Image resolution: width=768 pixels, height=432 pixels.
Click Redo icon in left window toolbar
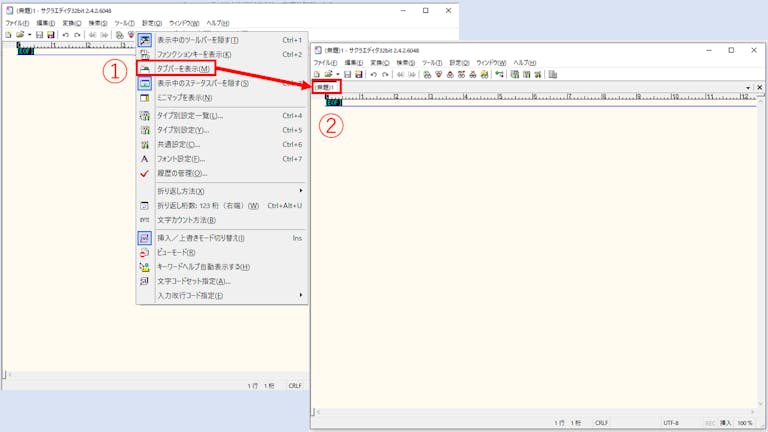[77, 35]
